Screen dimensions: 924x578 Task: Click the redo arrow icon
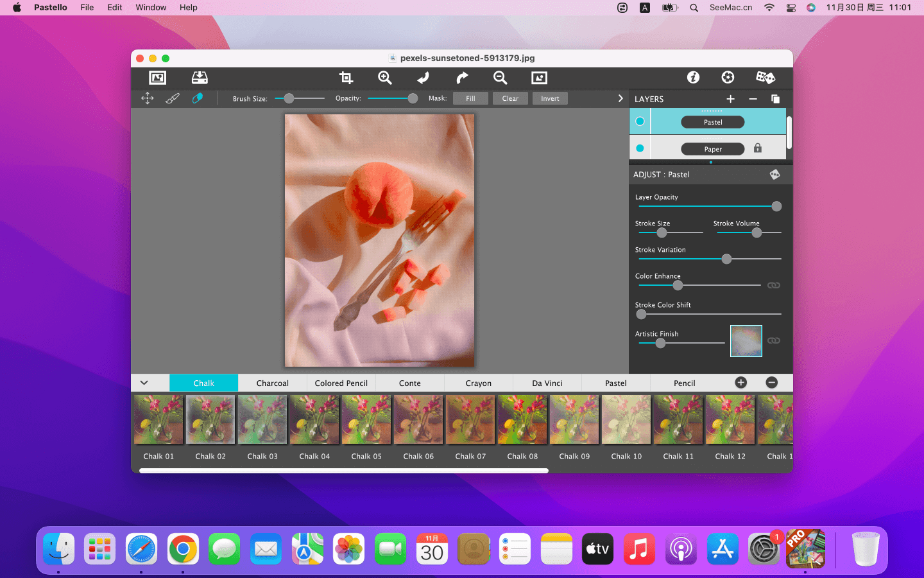coord(462,78)
